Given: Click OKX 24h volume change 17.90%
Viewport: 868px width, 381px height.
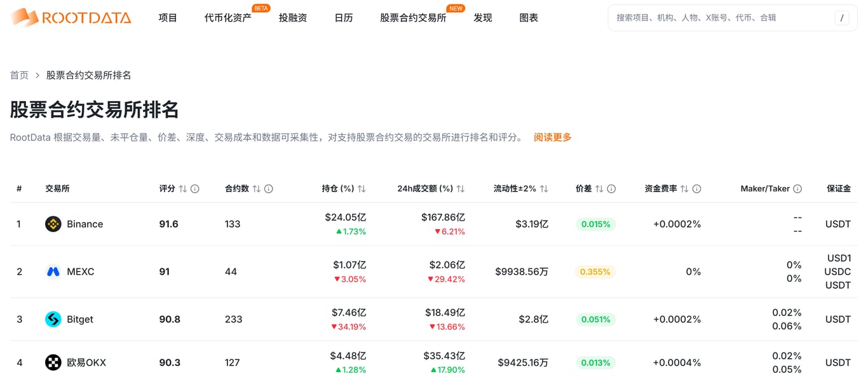Looking at the screenshot, I should pyautogui.click(x=448, y=370).
